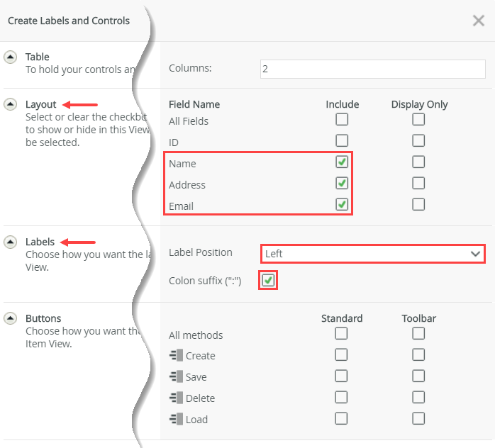This screenshot has width=495, height=448.
Task: Check Include for the ID field
Action: click(x=342, y=140)
